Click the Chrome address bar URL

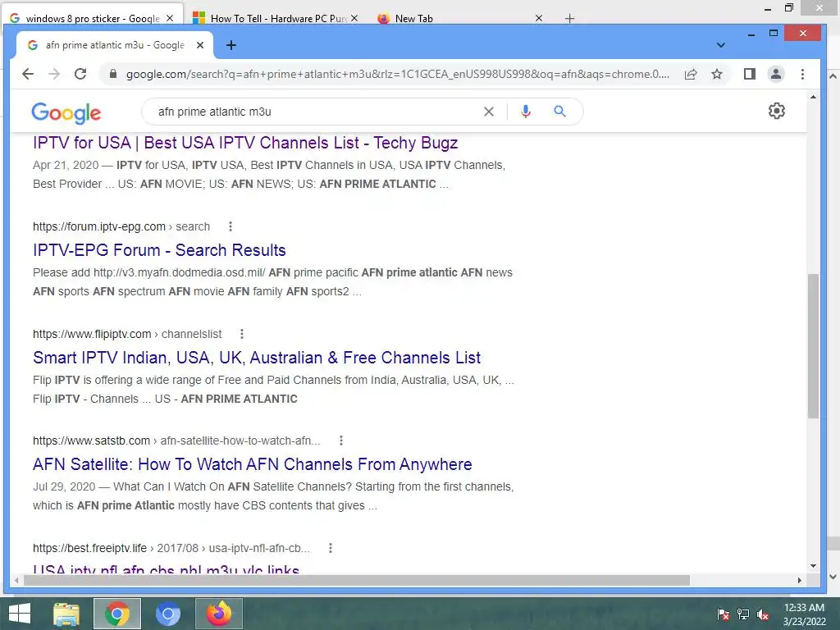click(x=398, y=74)
